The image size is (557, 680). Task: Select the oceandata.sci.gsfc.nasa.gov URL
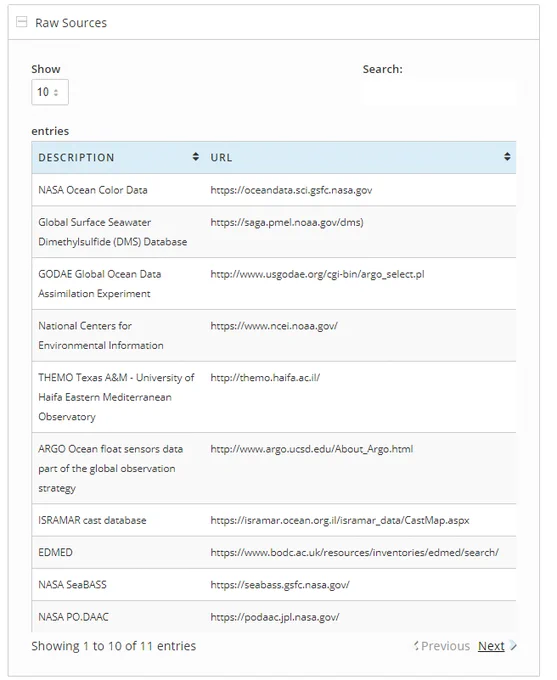pos(291,190)
